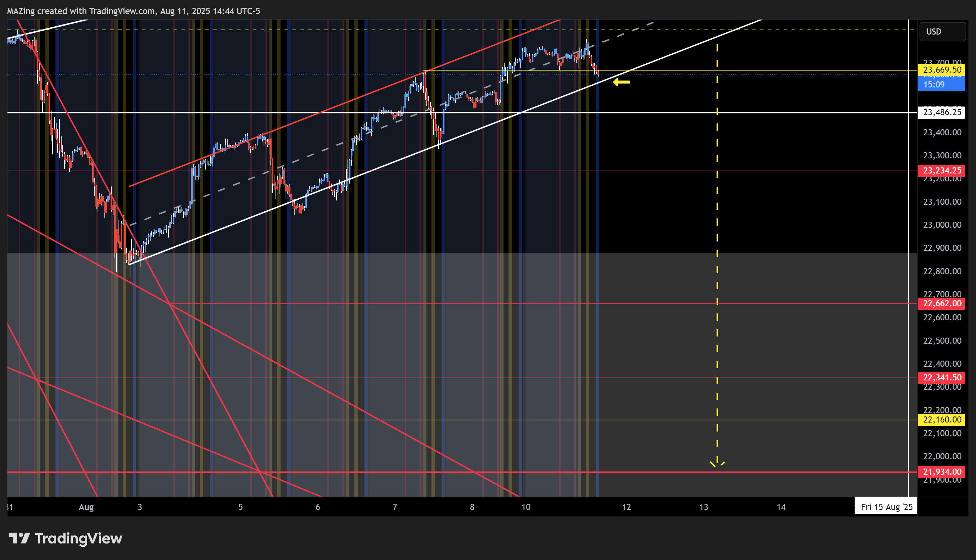Viewport: 976px width, 560px height.
Task: Select the yellow 23,669.50 price label
Action: click(x=941, y=70)
